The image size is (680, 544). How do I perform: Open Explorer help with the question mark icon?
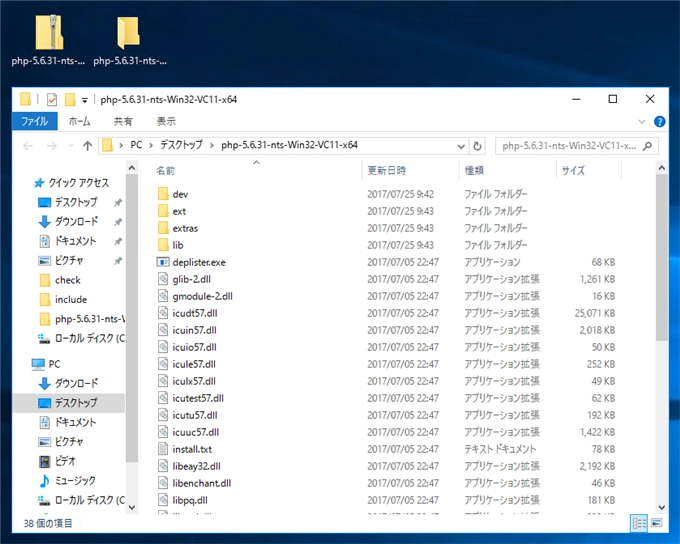659,121
